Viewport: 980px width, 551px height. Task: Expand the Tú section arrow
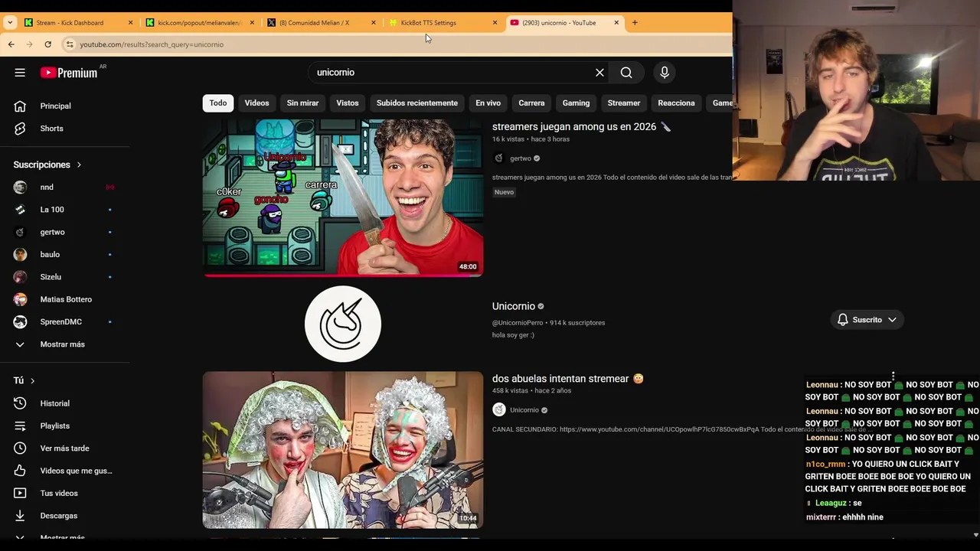32,380
